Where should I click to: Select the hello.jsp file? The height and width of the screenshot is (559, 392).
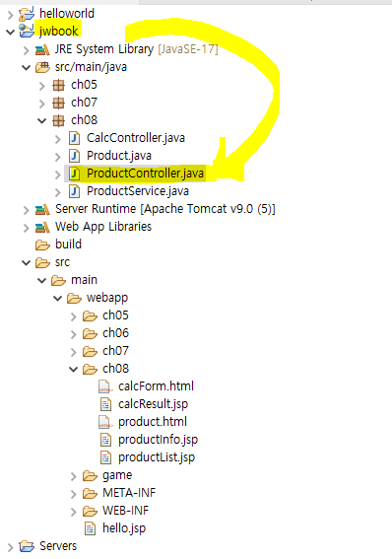click(124, 528)
